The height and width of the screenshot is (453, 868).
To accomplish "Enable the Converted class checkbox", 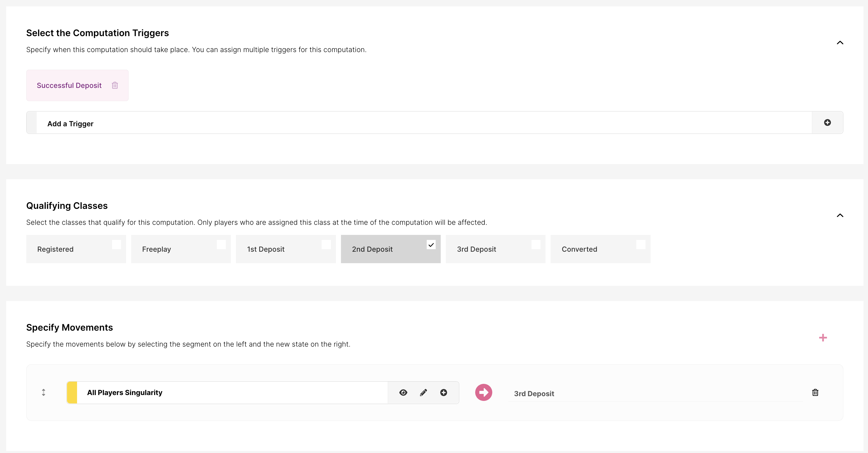I will pyautogui.click(x=640, y=244).
